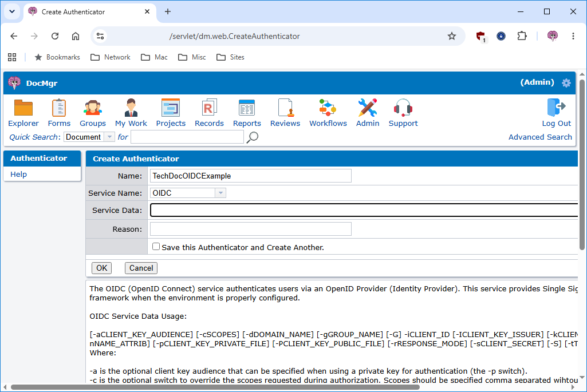Open the Admin tools icon
587x392 pixels.
pos(368,108)
